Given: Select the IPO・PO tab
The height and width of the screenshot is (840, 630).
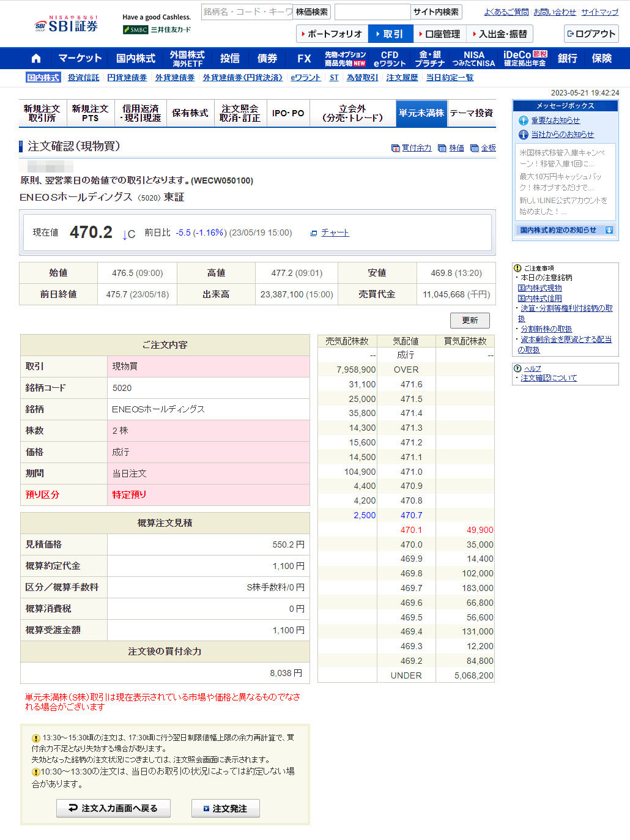Looking at the screenshot, I should tap(287, 113).
